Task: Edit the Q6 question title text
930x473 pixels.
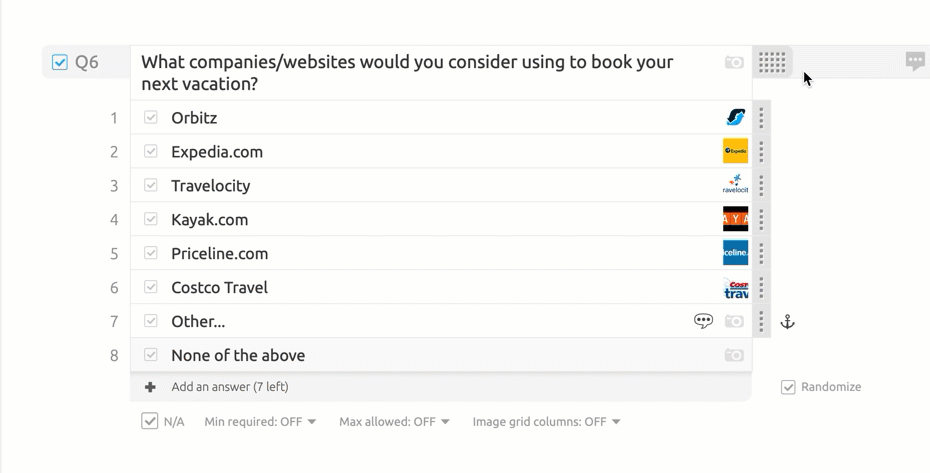Action: point(407,72)
